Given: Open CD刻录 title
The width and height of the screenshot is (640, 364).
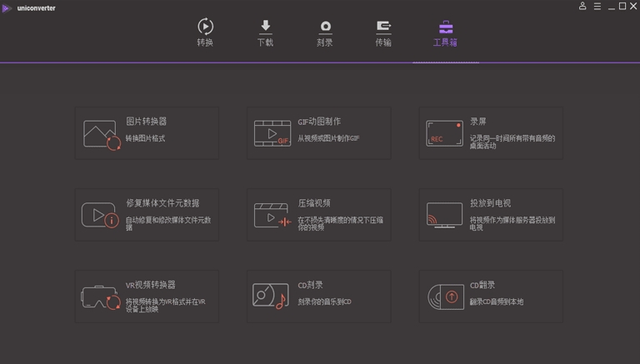Looking at the screenshot, I should (x=310, y=285).
